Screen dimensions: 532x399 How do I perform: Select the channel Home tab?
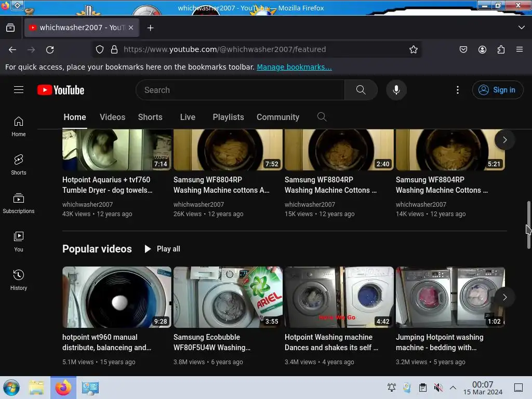pos(75,117)
